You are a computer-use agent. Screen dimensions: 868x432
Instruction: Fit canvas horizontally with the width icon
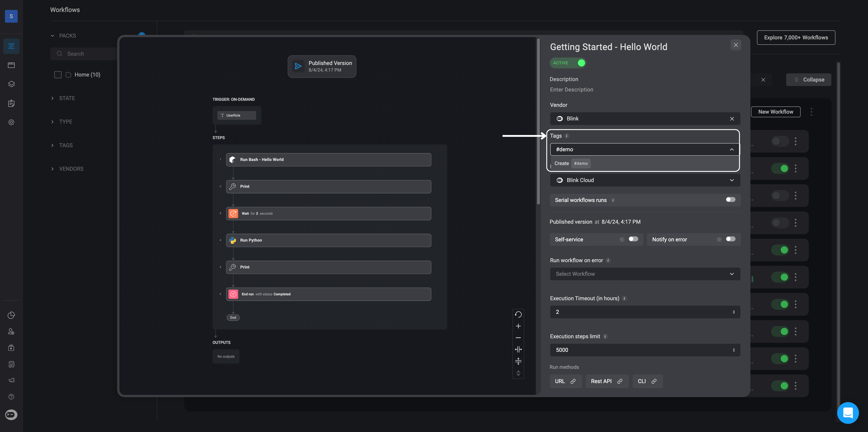(518, 349)
